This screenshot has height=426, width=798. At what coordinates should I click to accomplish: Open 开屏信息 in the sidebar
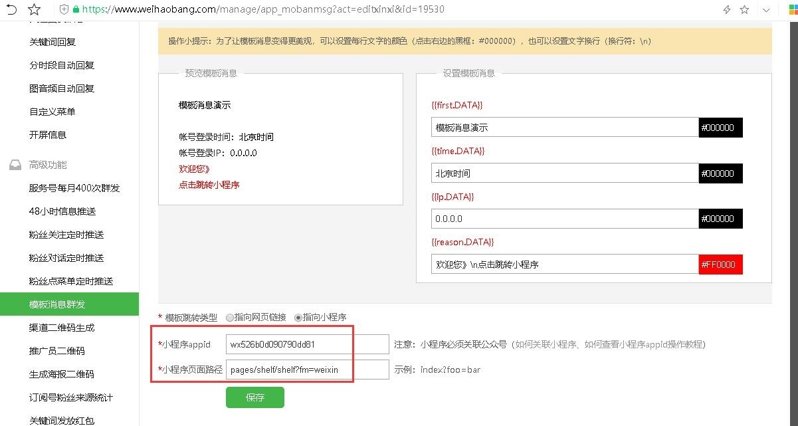point(48,135)
